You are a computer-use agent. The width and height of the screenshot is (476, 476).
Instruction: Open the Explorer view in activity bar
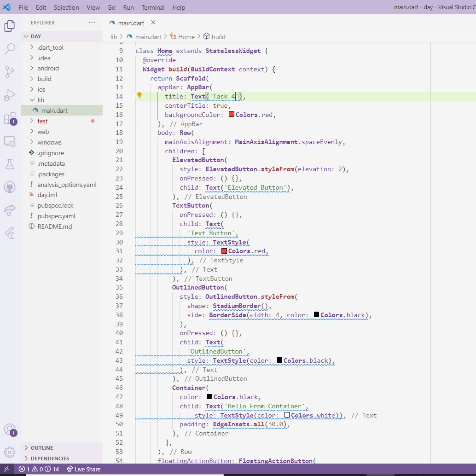point(10,26)
